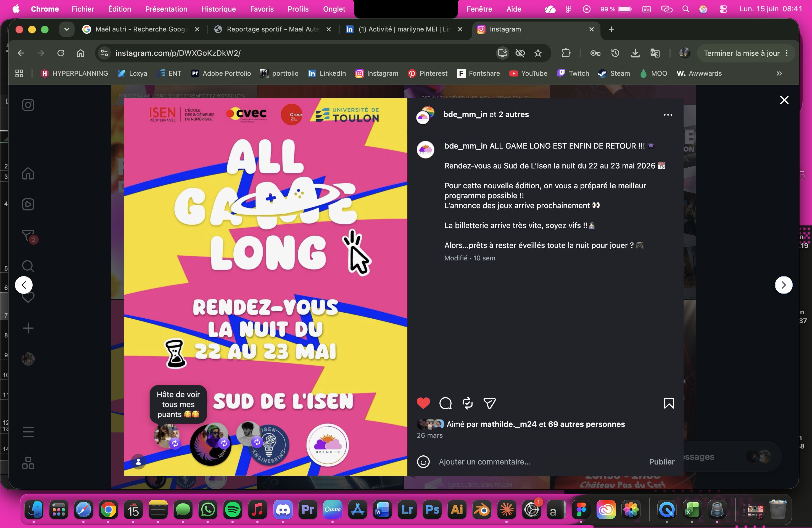812x528 pixels.
Task: Open Chrome extensions puzzle icon
Action: point(566,53)
